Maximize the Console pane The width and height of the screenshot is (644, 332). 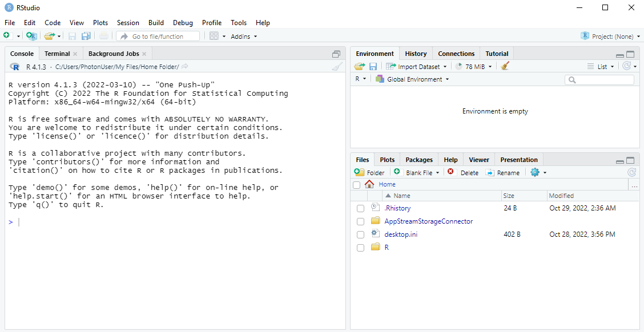[x=336, y=54]
